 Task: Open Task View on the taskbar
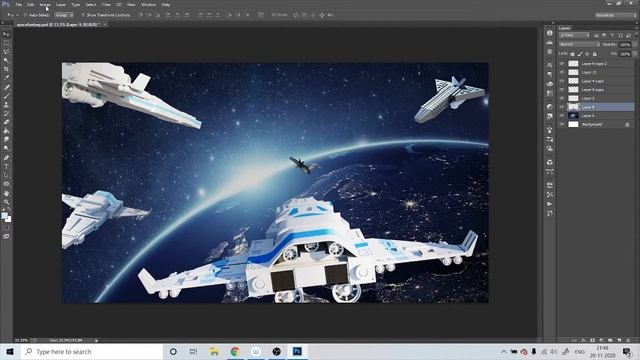193,351
